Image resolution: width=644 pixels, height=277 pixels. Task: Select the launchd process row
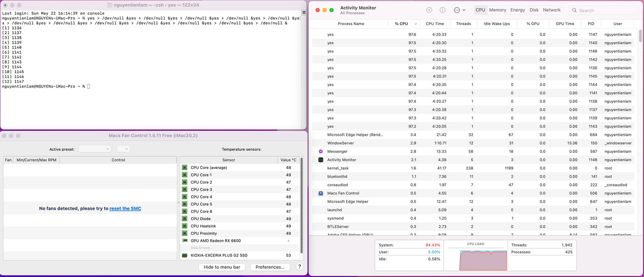click(474, 210)
